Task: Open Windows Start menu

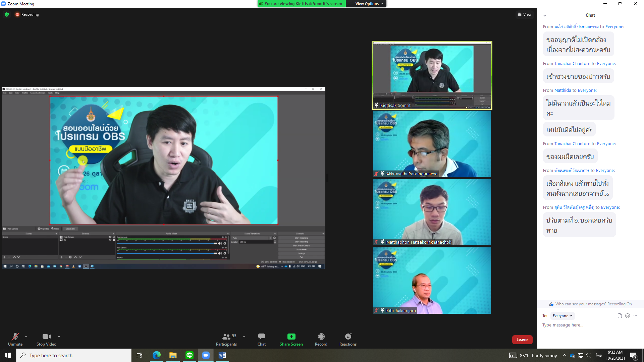Action: (8, 355)
